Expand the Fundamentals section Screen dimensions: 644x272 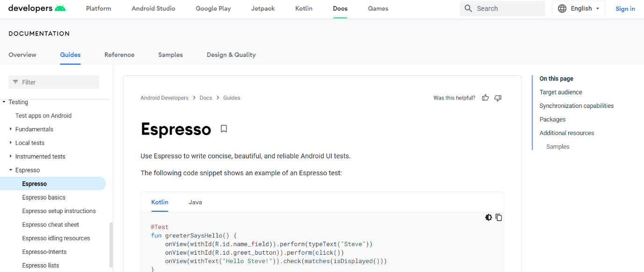(11, 129)
